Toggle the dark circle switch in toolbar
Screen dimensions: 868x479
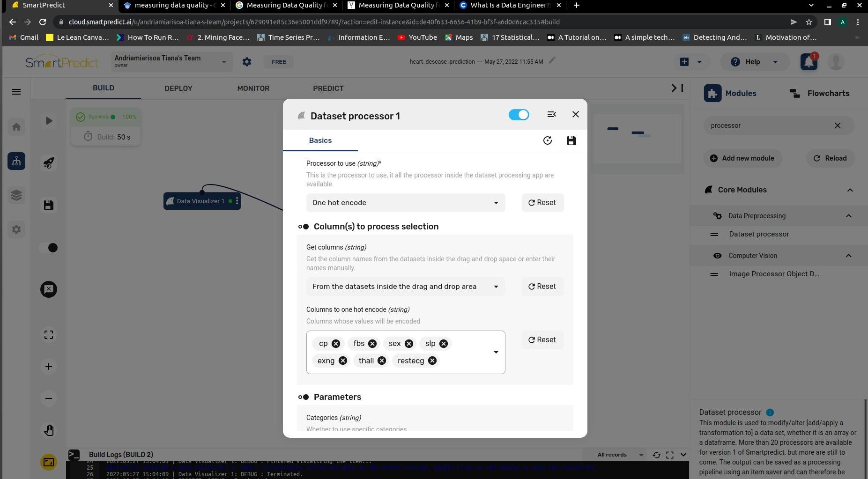(x=49, y=248)
